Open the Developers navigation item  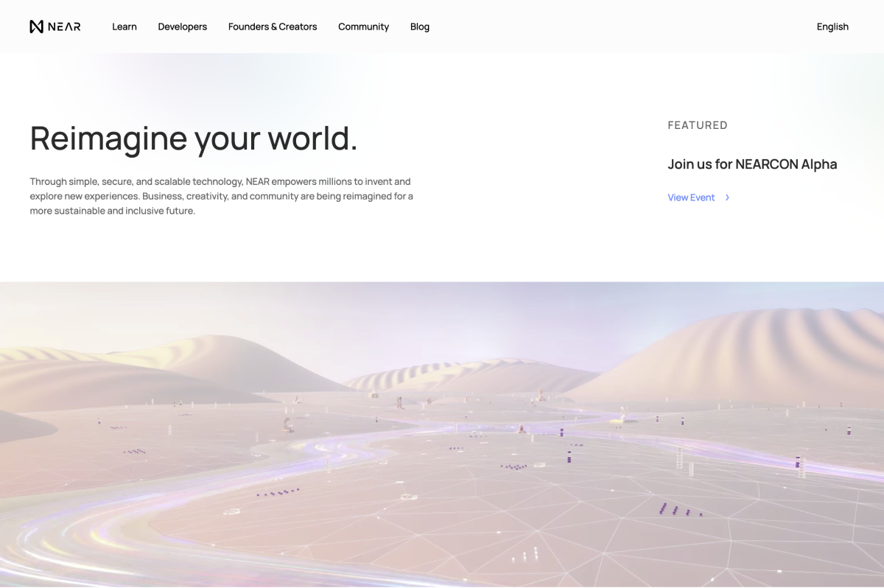(182, 27)
